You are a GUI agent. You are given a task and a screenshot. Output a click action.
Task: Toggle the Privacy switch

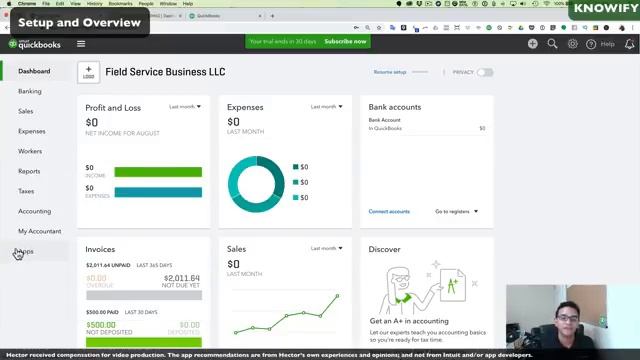click(x=485, y=72)
